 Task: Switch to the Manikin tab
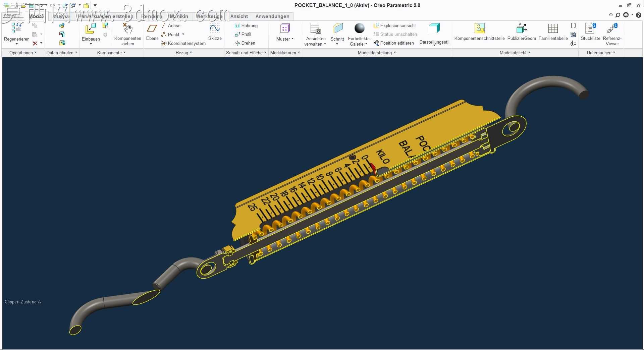[x=179, y=16]
